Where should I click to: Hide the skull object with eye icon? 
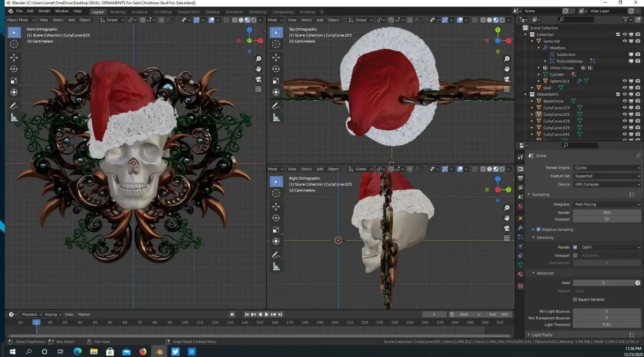(625, 88)
